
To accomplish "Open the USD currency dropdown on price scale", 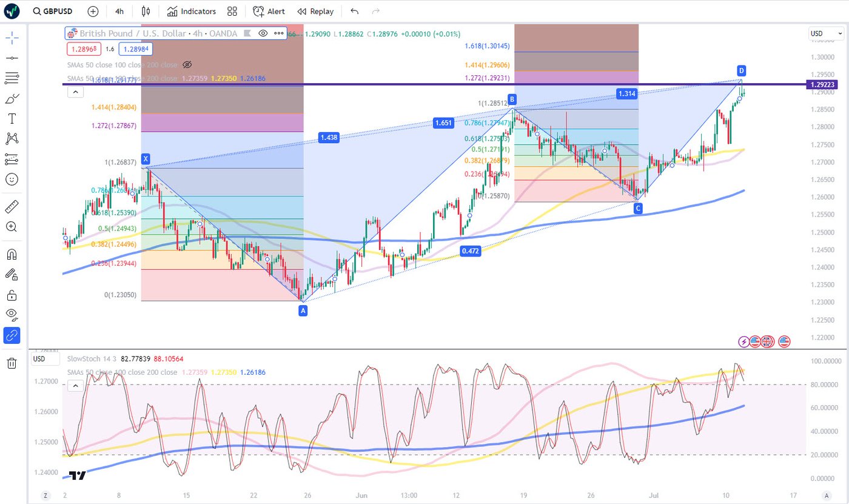I will tap(825, 33).
